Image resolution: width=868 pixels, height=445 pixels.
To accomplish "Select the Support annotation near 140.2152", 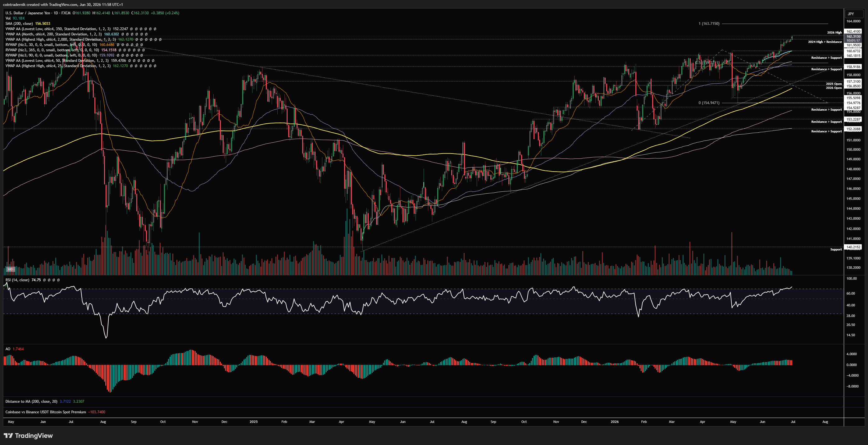I will coord(836,250).
